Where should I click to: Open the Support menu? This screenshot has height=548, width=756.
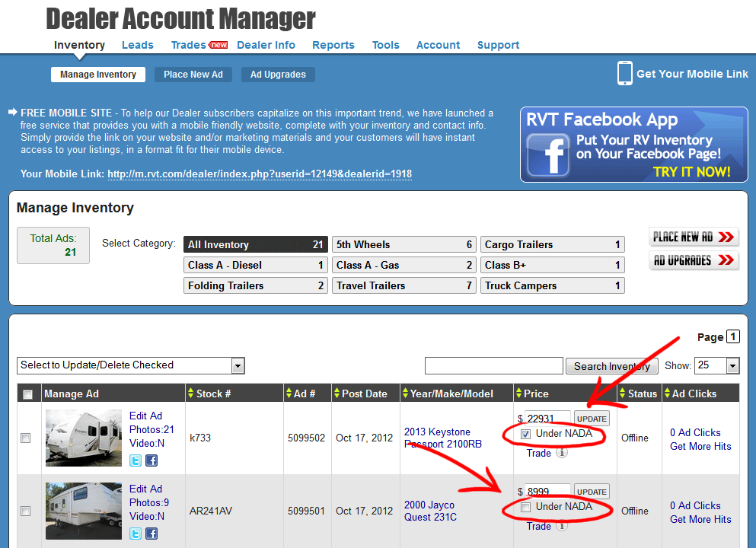[498, 45]
